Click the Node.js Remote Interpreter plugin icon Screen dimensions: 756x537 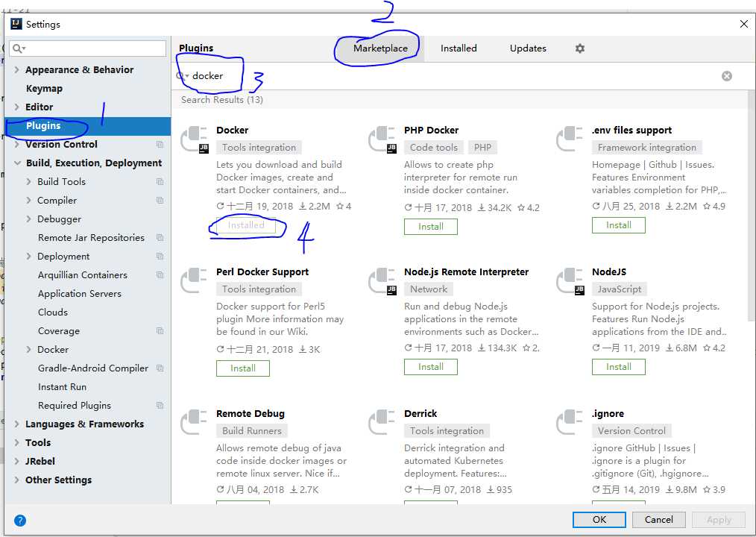tap(382, 281)
